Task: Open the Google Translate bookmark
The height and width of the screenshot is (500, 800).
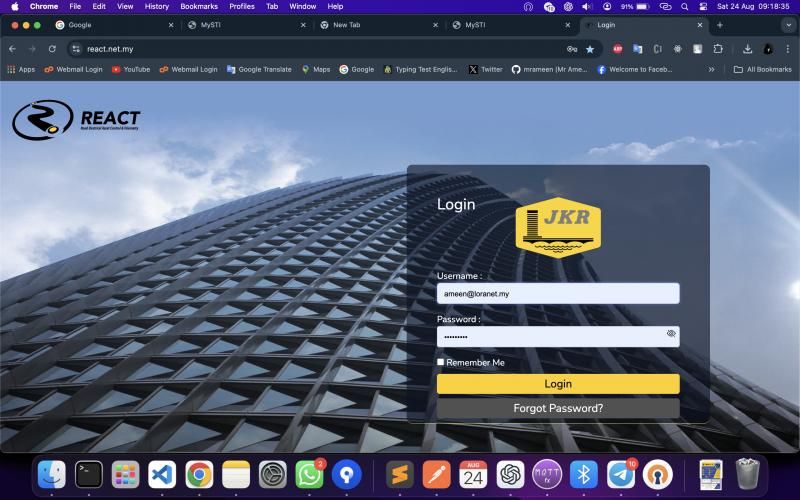Action: tap(259, 69)
